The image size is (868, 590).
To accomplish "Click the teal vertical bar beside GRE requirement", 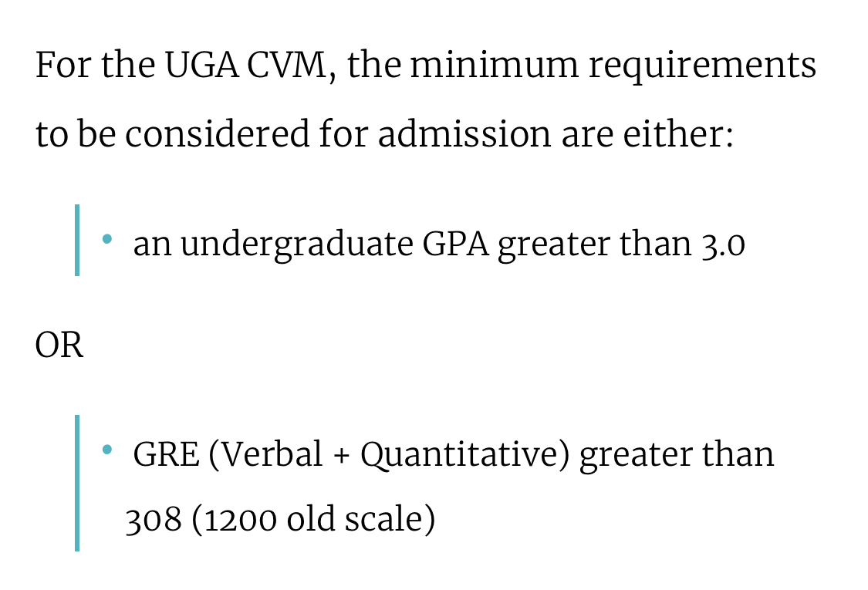I will (77, 483).
